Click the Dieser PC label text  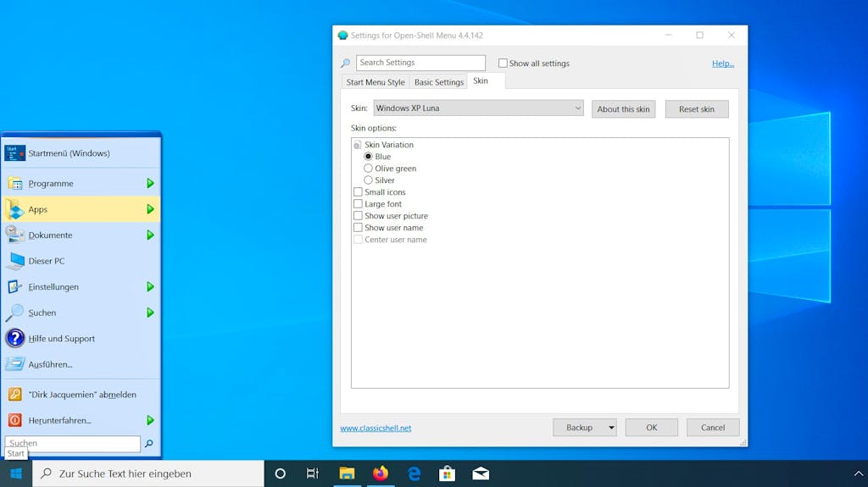click(47, 261)
